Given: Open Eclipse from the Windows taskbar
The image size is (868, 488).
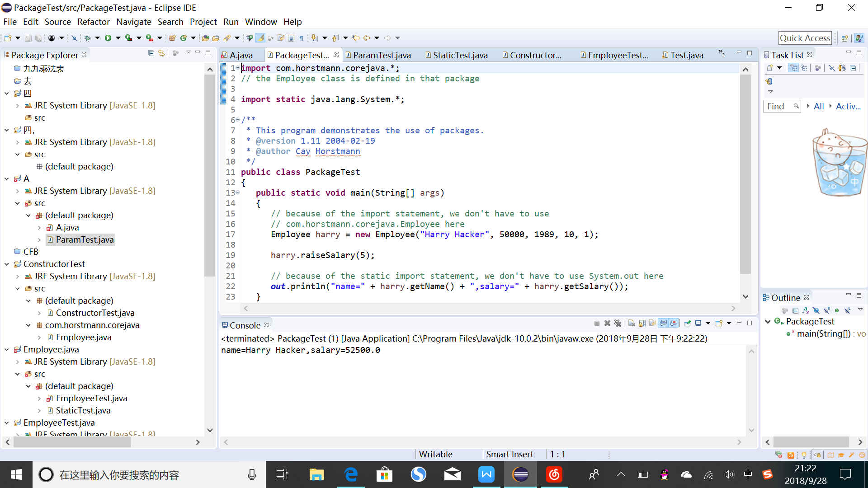Looking at the screenshot, I should (520, 474).
